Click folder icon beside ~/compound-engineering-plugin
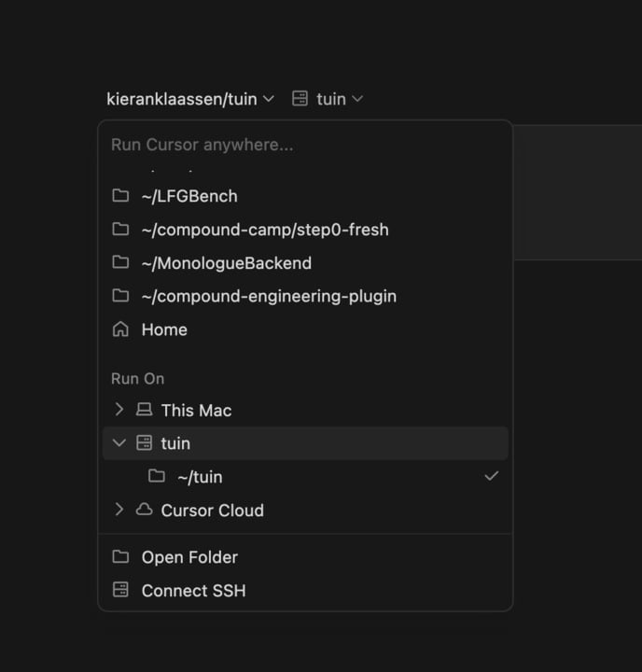642x672 pixels. click(x=120, y=295)
